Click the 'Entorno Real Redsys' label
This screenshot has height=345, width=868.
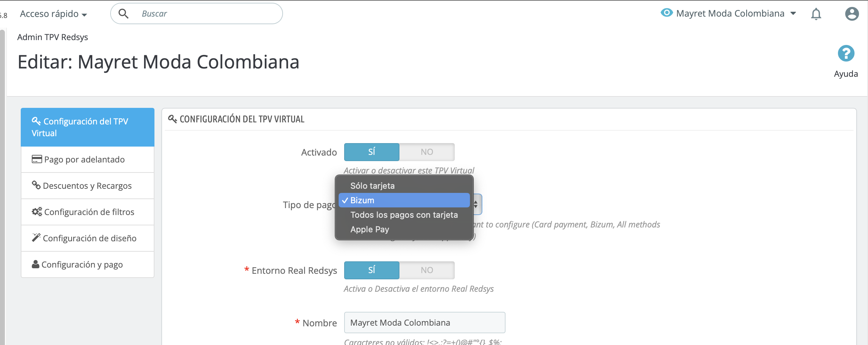(x=294, y=270)
